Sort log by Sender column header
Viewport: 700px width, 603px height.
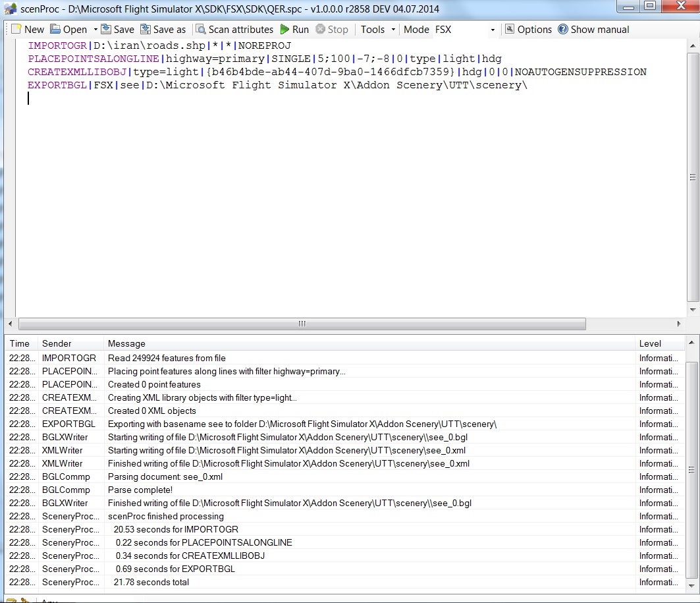[70, 343]
